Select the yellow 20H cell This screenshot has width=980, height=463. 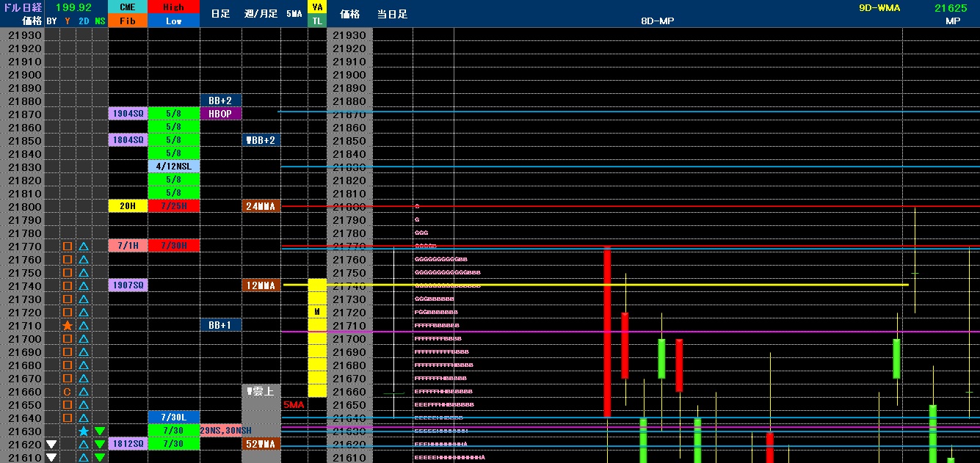[x=128, y=206]
